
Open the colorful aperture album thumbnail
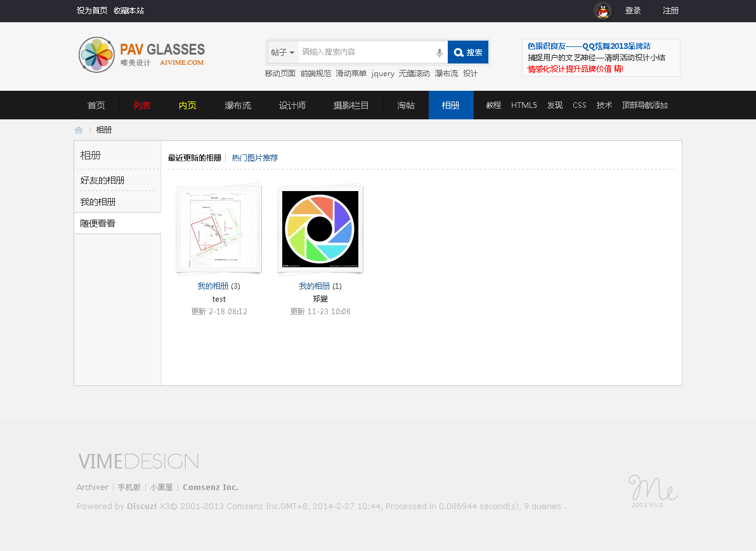click(320, 230)
